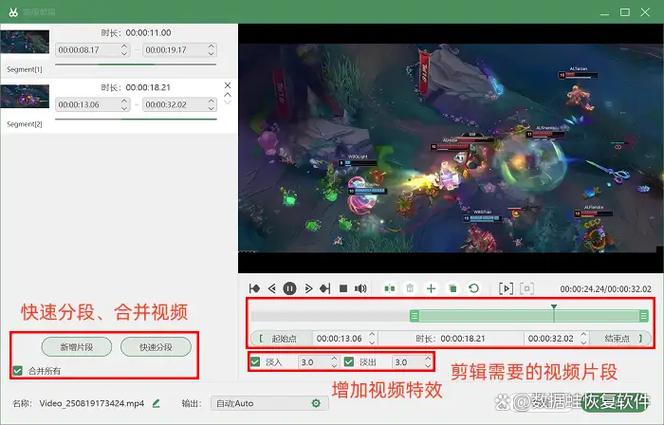The height and width of the screenshot is (425, 664).
Task: Click the delete segment trash icon
Action: pyautogui.click(x=409, y=289)
